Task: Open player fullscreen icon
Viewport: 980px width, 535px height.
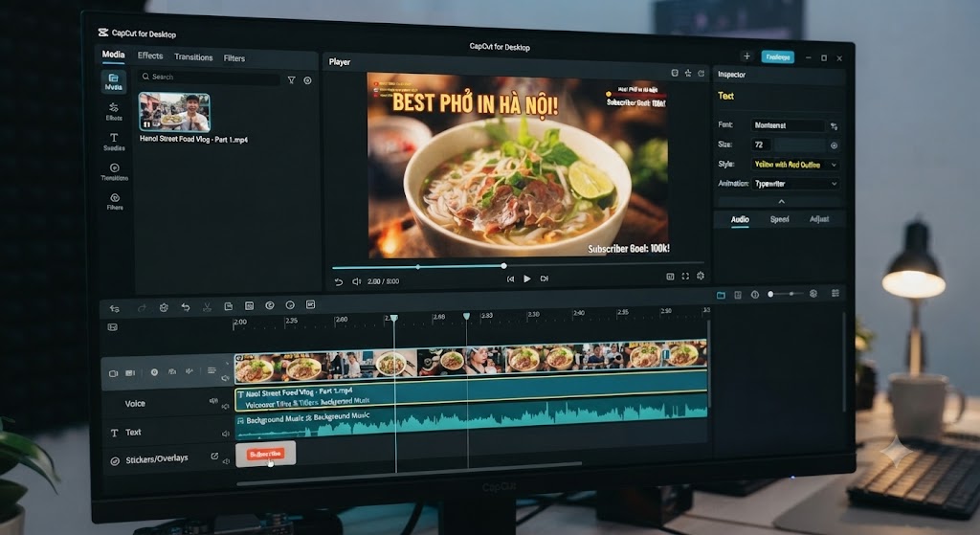Action: point(685,277)
